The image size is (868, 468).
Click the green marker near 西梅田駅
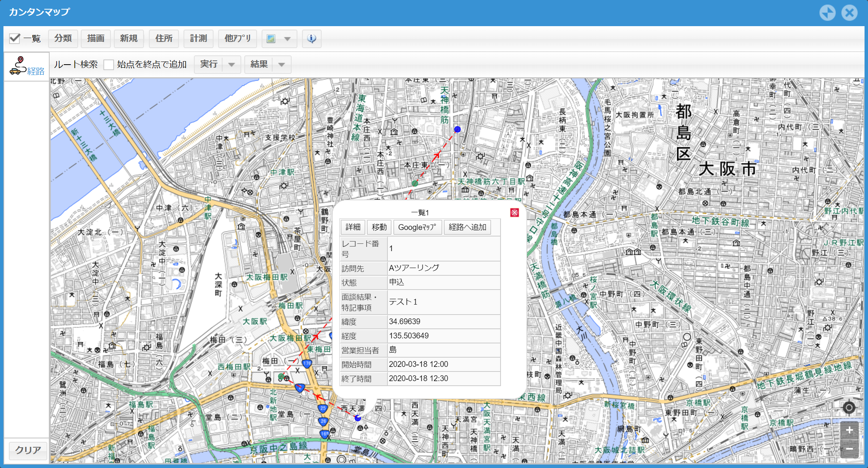281,376
